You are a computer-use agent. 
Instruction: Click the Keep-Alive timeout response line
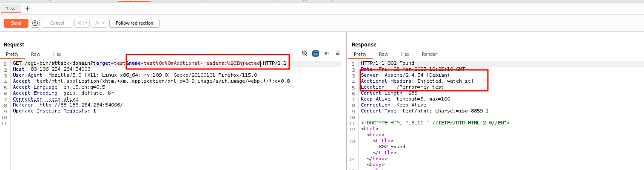coord(405,99)
